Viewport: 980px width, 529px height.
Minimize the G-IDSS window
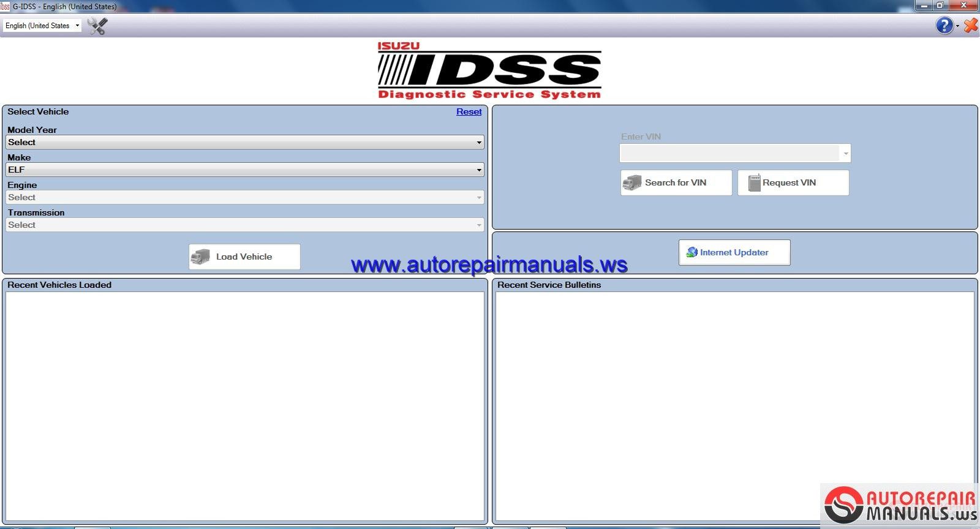click(x=925, y=6)
